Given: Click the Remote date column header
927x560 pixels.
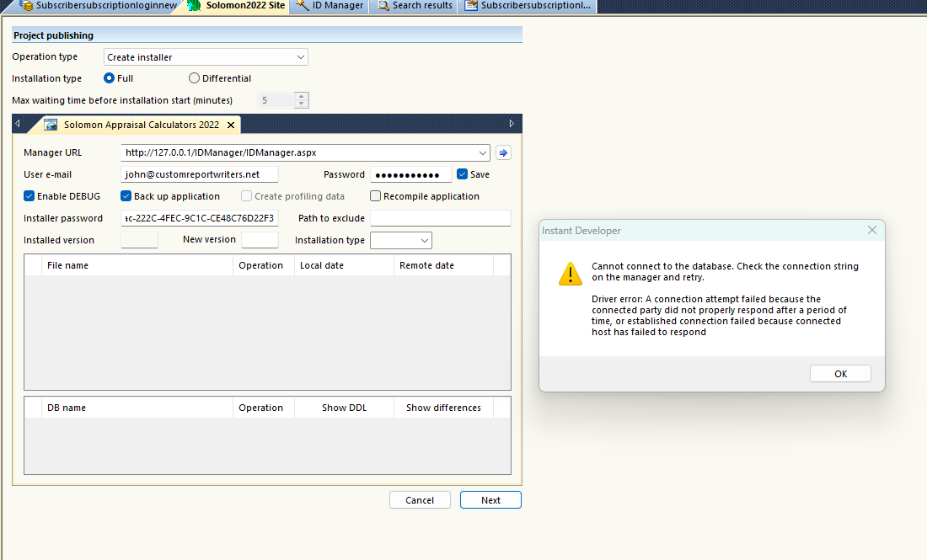Looking at the screenshot, I should coord(443,265).
